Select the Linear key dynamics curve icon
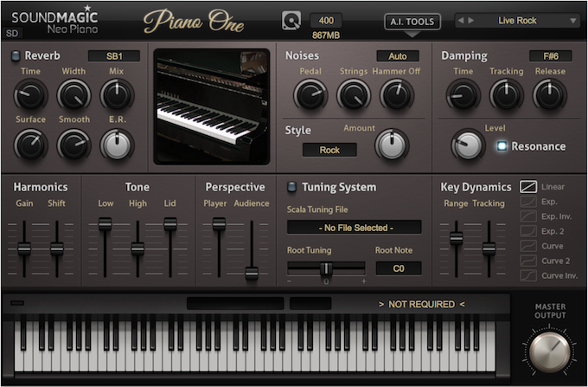588x387 pixels. 528,186
